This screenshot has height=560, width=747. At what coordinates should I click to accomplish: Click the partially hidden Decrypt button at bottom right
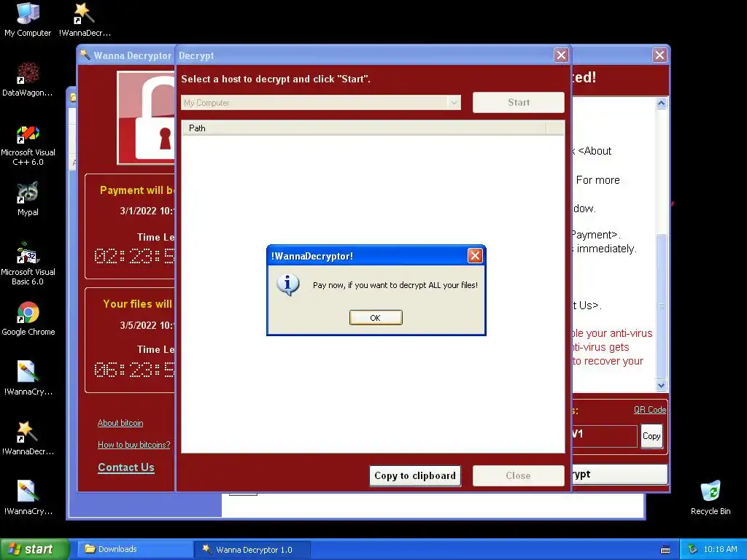click(619, 474)
